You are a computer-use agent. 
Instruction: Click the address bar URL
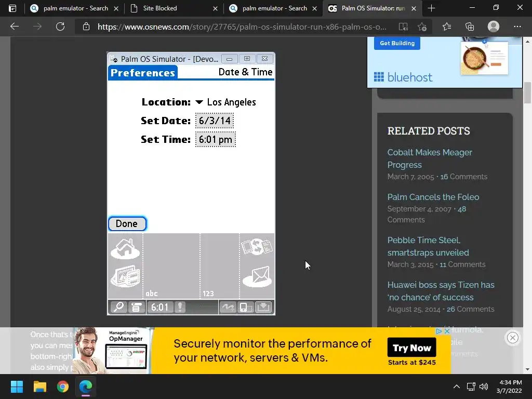(x=242, y=26)
